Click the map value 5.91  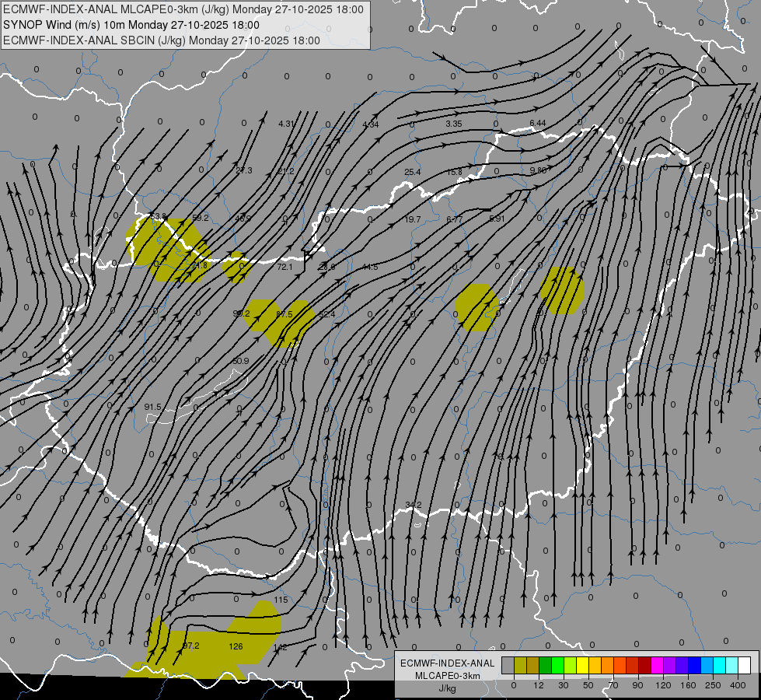pos(497,219)
